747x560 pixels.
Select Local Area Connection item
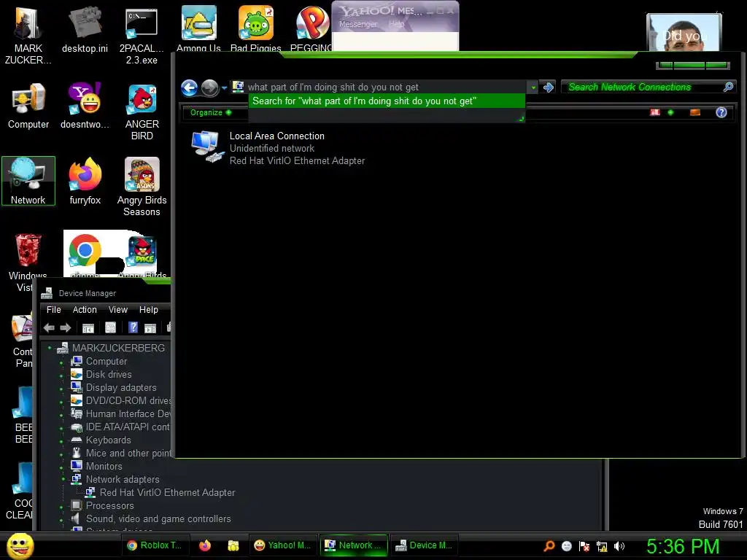279,148
